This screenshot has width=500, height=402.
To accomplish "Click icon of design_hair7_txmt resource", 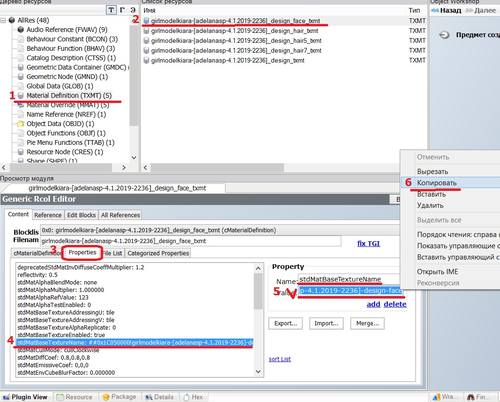I will tap(146, 51).
